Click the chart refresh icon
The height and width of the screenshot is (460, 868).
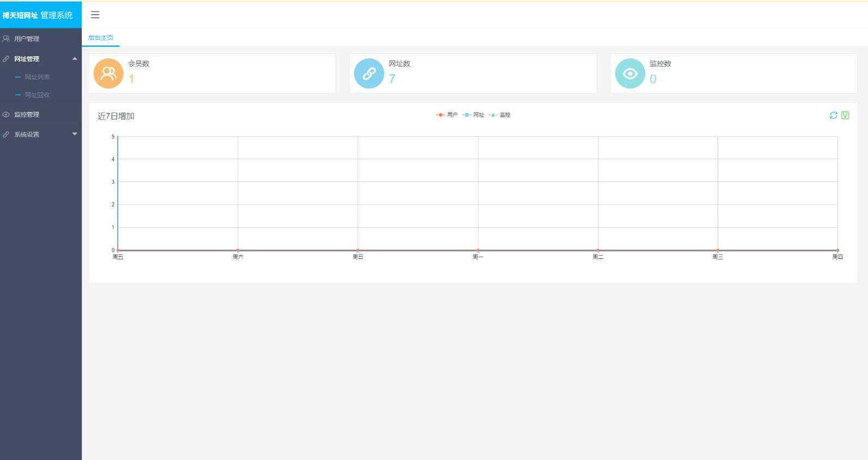click(x=833, y=115)
